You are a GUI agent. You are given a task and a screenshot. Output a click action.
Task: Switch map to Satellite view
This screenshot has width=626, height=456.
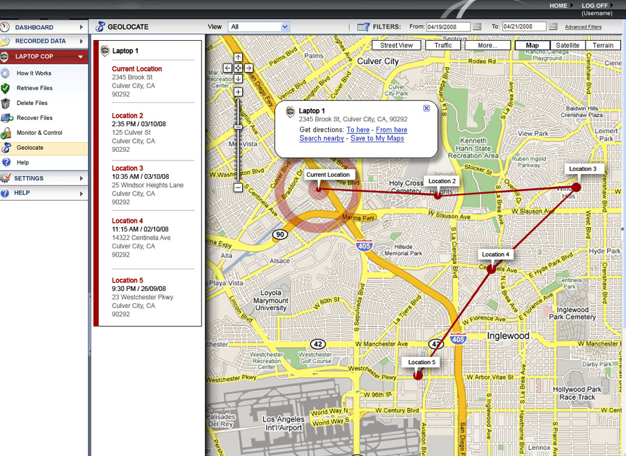pos(567,45)
